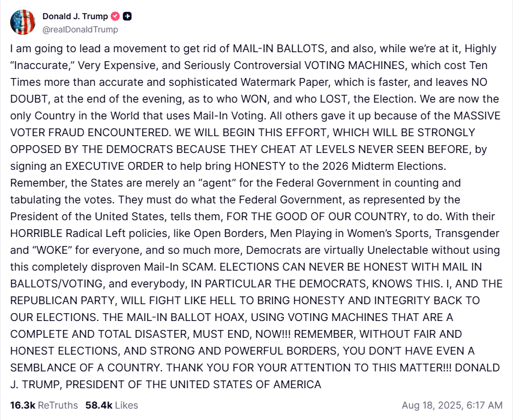513x420 pixels.
Task: Click the red verified checkmark badge
Action: coord(115,16)
